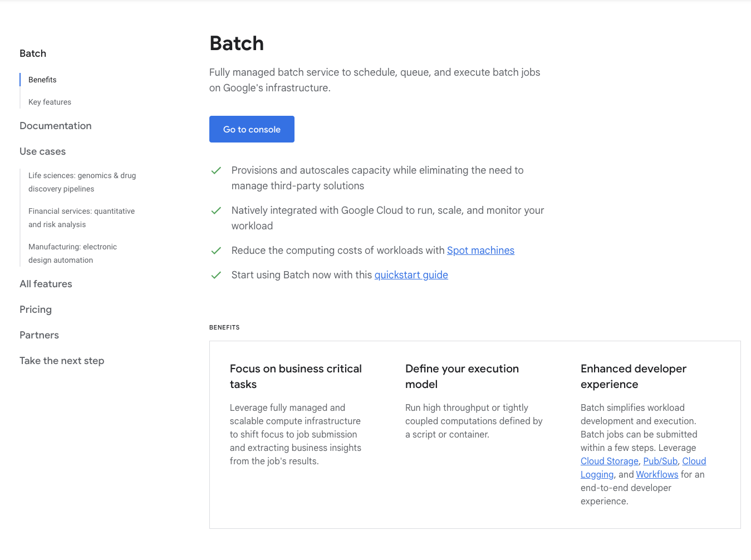The image size is (751, 560).
Task: Go to All features in sidebar
Action: [46, 284]
